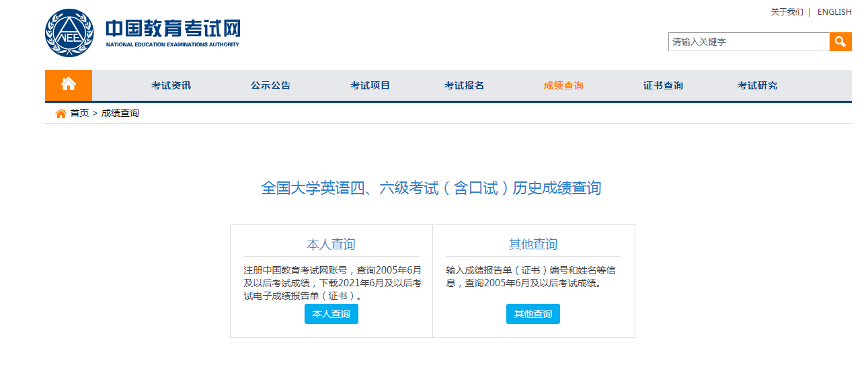Click the 本人查询 card heading
This screenshot has width=868, height=377.
331,244
